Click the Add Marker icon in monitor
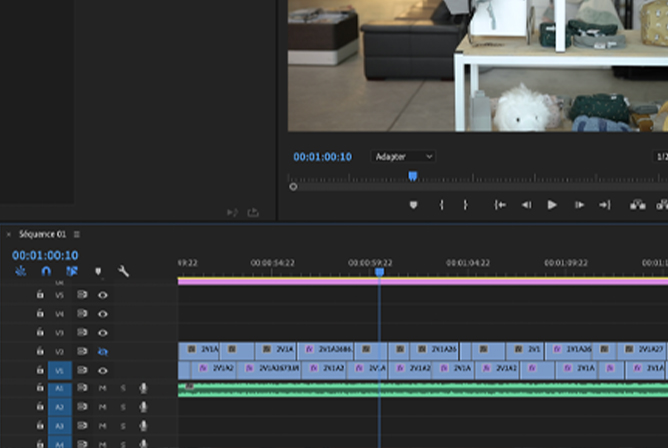This screenshot has height=448, width=668. (x=413, y=205)
